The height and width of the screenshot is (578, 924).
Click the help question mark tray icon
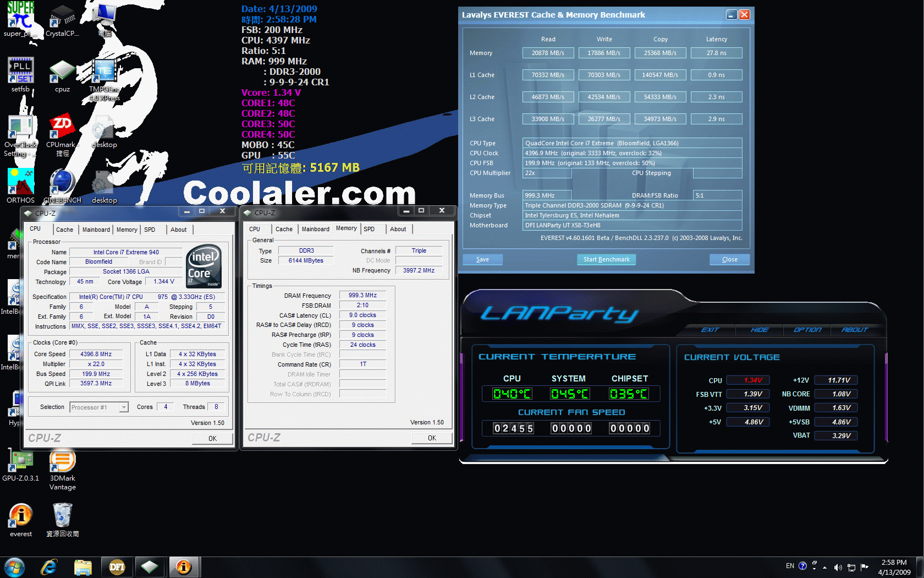(x=802, y=566)
